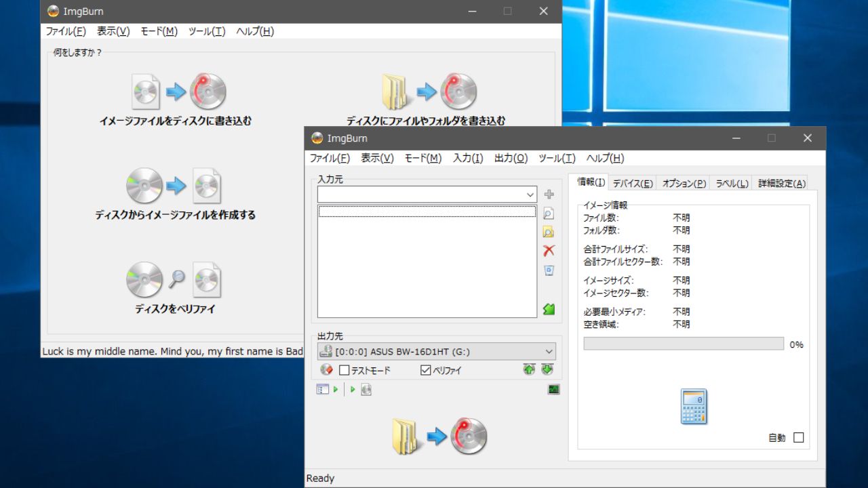The height and width of the screenshot is (488, 868).
Task: Click the 'Luck is my middle name' status text
Action: (173, 351)
